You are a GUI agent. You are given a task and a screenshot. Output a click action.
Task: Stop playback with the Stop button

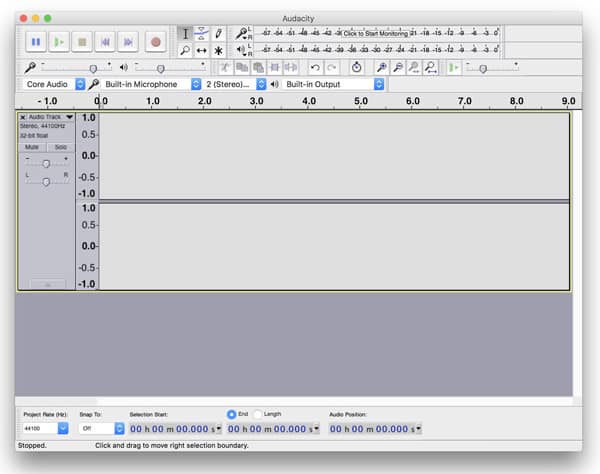[x=82, y=42]
